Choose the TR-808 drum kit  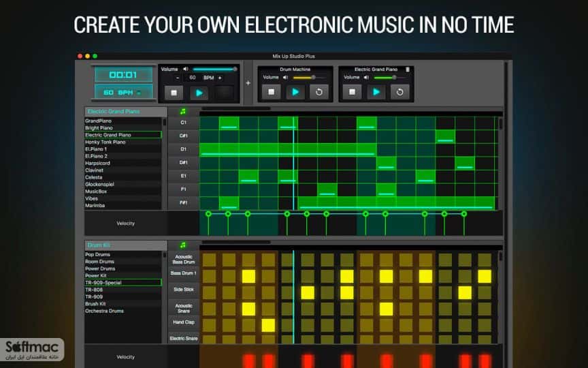point(123,290)
